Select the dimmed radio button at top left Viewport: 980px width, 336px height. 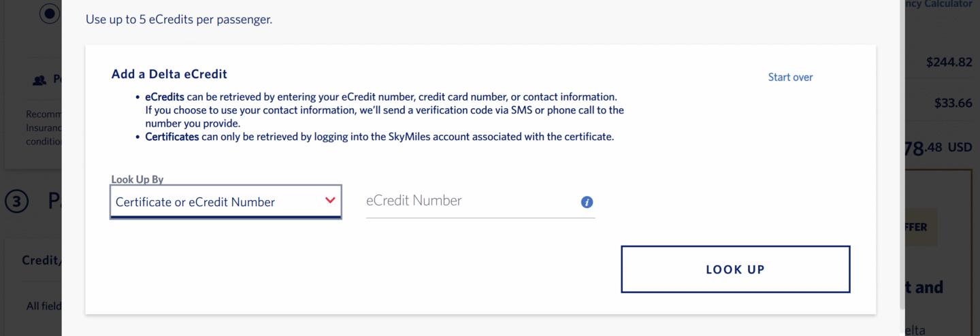coord(50,14)
